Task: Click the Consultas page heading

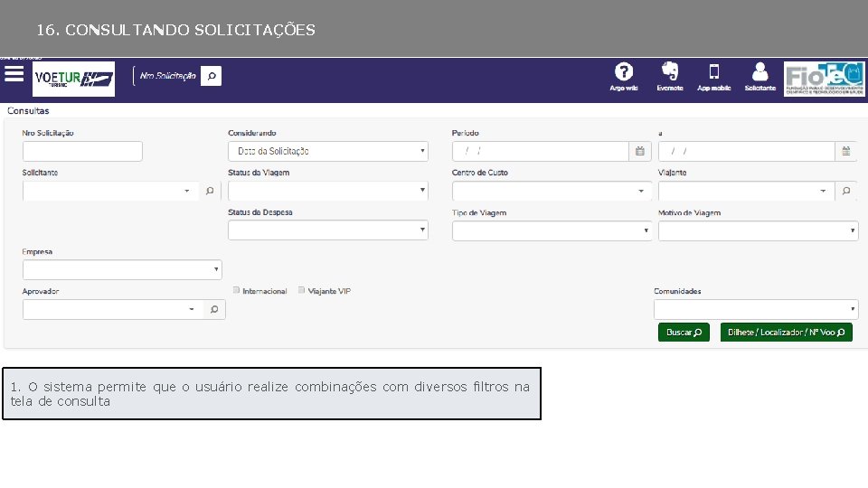Action: (28, 110)
